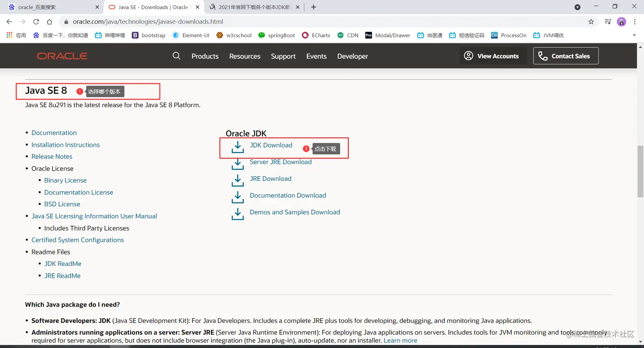Image resolution: width=644 pixels, height=348 pixels.
Task: Show more bookmarks chevron
Action: click(634, 35)
